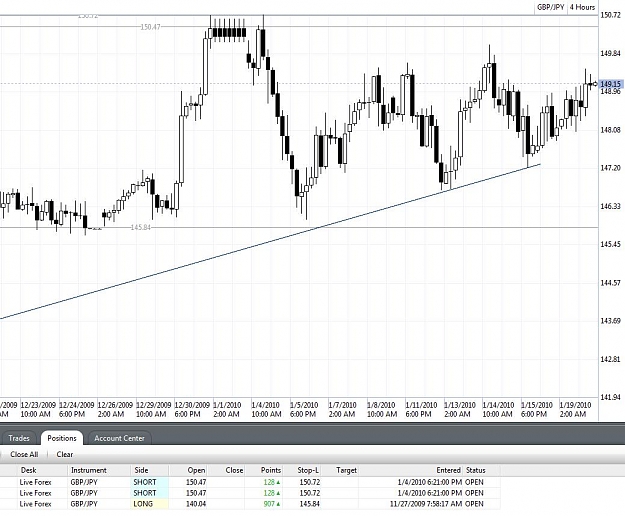Click the 150.47 level label on chart

(150, 27)
